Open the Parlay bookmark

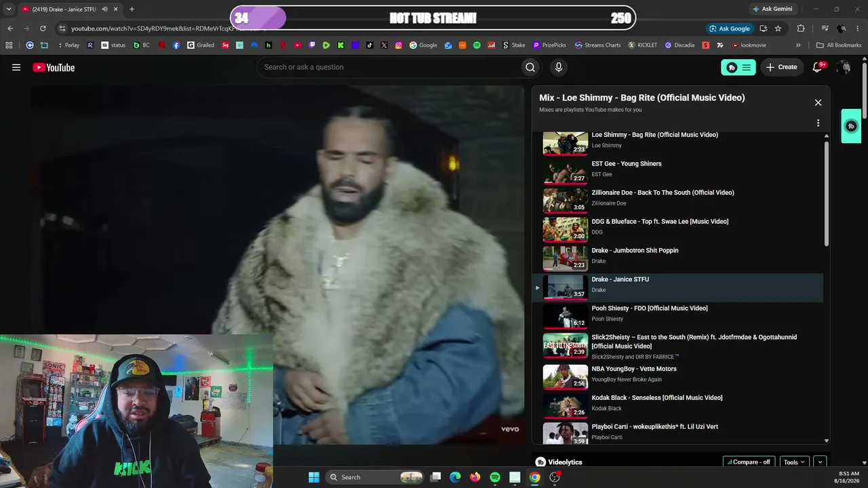(68, 45)
